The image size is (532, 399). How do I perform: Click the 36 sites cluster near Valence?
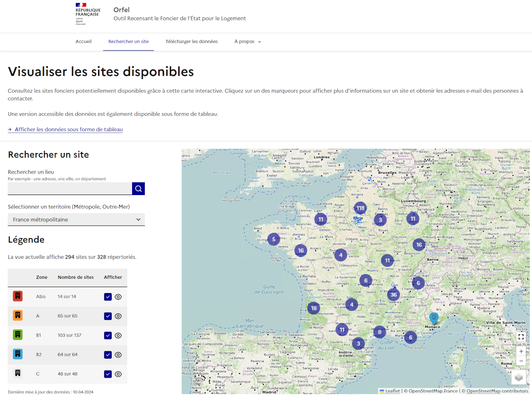[x=393, y=295]
